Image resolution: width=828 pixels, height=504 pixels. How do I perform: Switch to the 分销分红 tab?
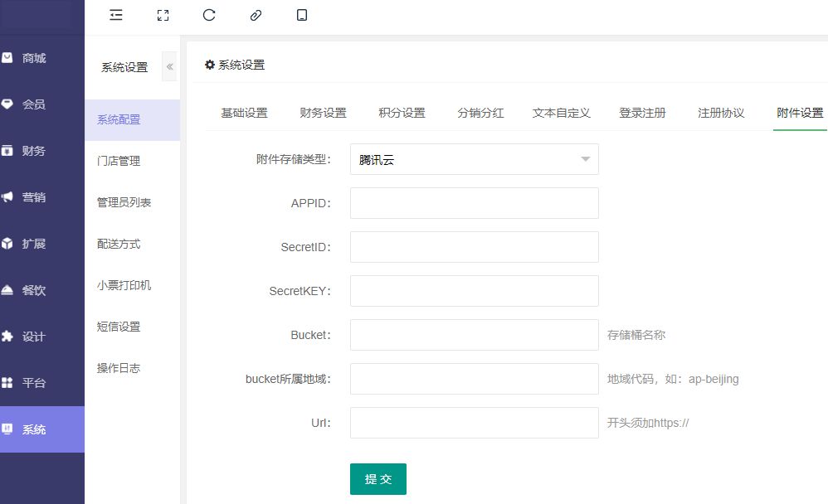480,113
